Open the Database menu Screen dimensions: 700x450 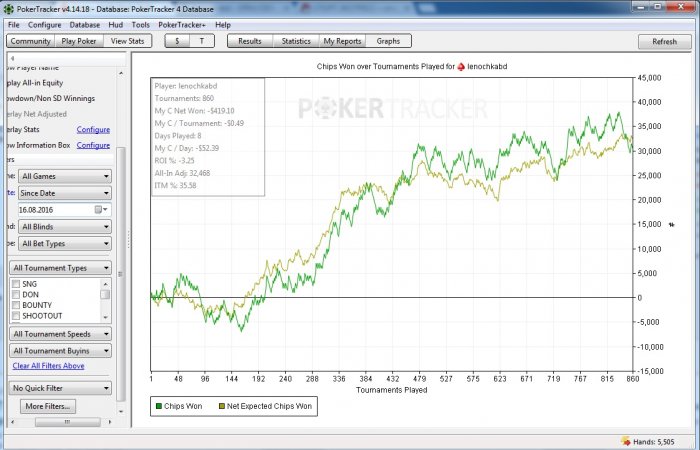[x=85, y=25]
